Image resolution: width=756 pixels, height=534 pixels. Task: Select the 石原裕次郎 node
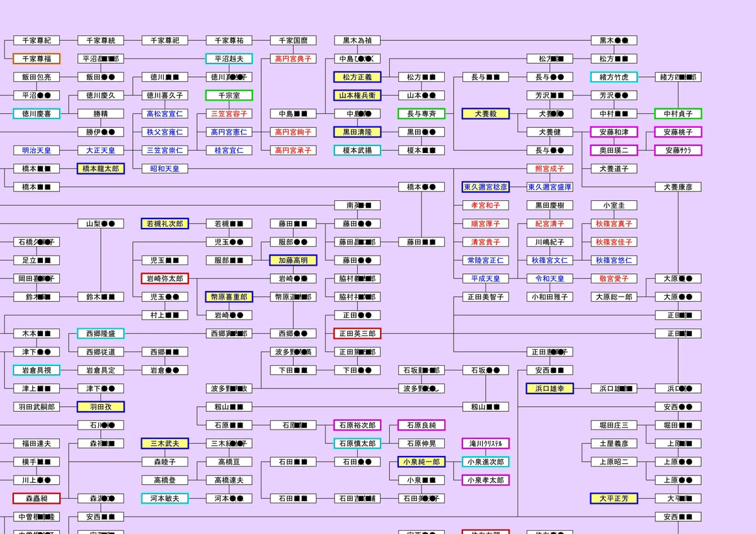point(358,425)
